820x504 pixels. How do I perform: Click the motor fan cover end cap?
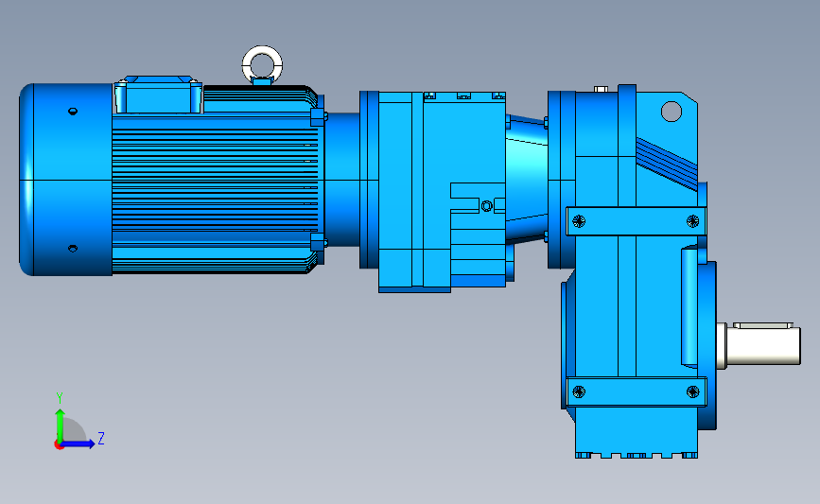point(66,180)
